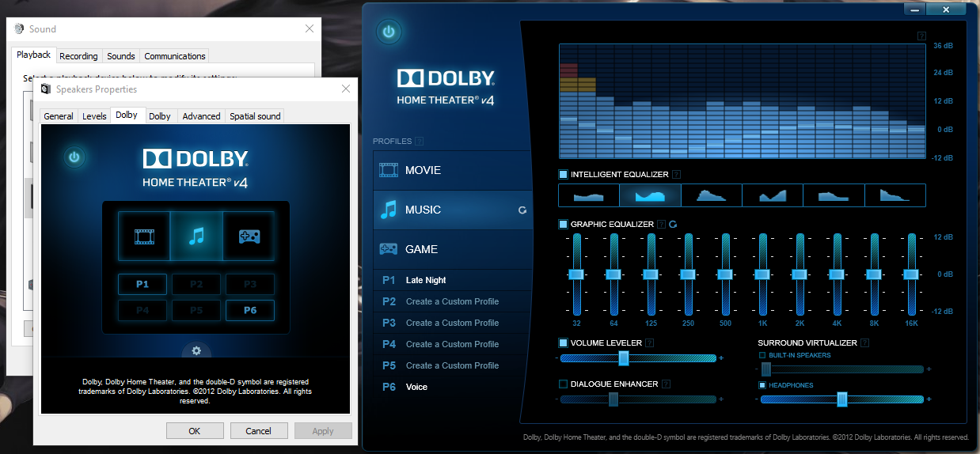Enable the Dialogue Enhancer checkbox
Screen dimensions: 980x454
click(x=563, y=384)
